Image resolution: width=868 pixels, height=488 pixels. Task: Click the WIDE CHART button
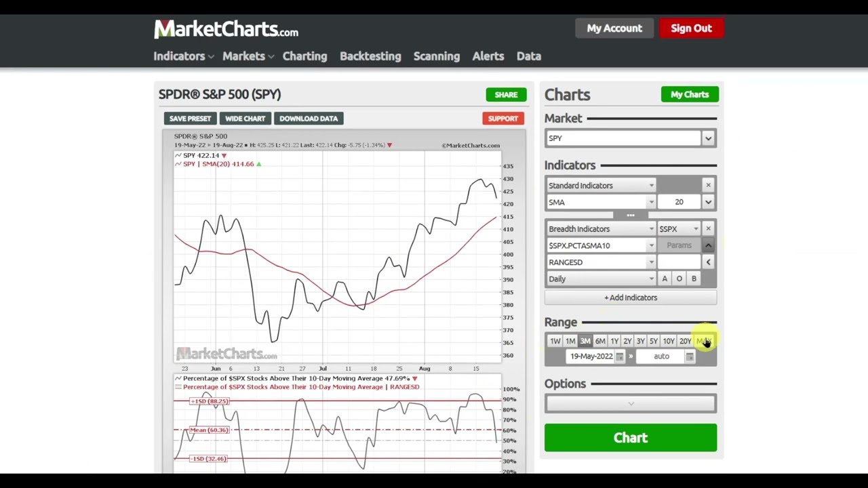click(245, 119)
